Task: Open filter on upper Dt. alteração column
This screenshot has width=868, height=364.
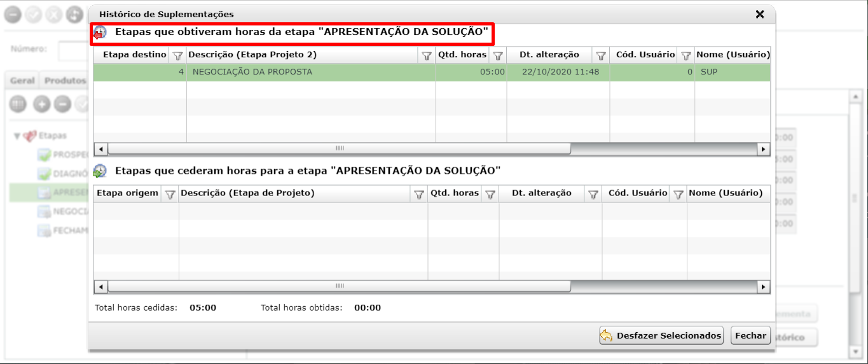Action: click(x=601, y=55)
